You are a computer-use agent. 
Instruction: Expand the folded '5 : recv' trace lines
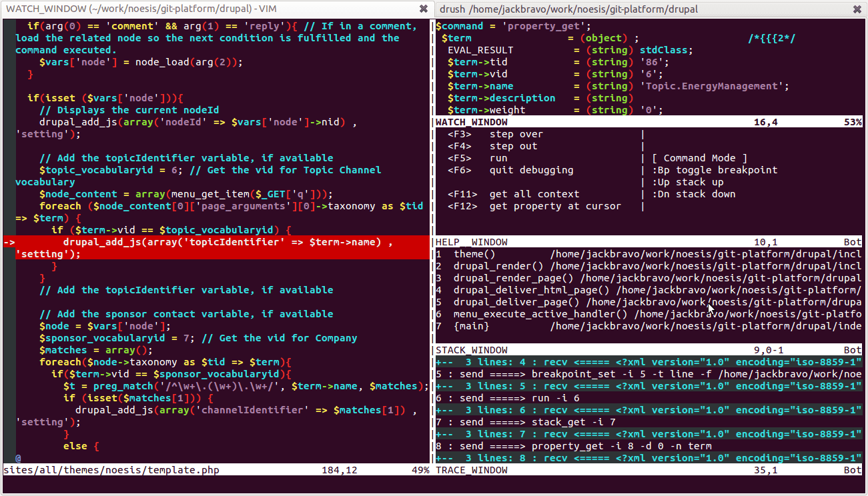[648, 386]
